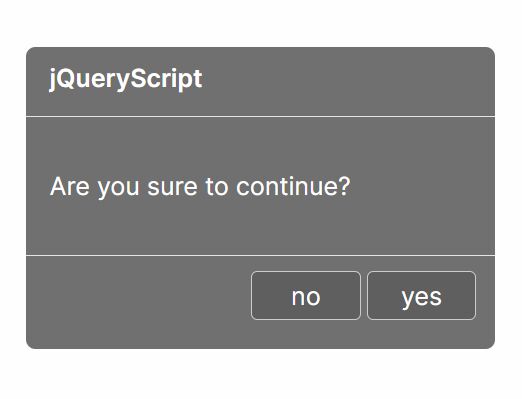Click the white backdrop above the dialog
Image resolution: width=522 pixels, height=399 pixels.
coord(261,23)
